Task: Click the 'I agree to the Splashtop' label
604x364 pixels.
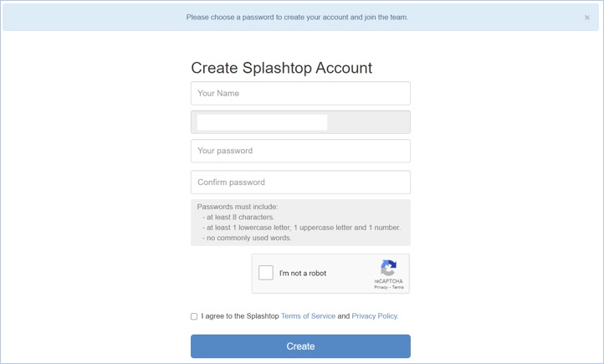Action: 240,315
